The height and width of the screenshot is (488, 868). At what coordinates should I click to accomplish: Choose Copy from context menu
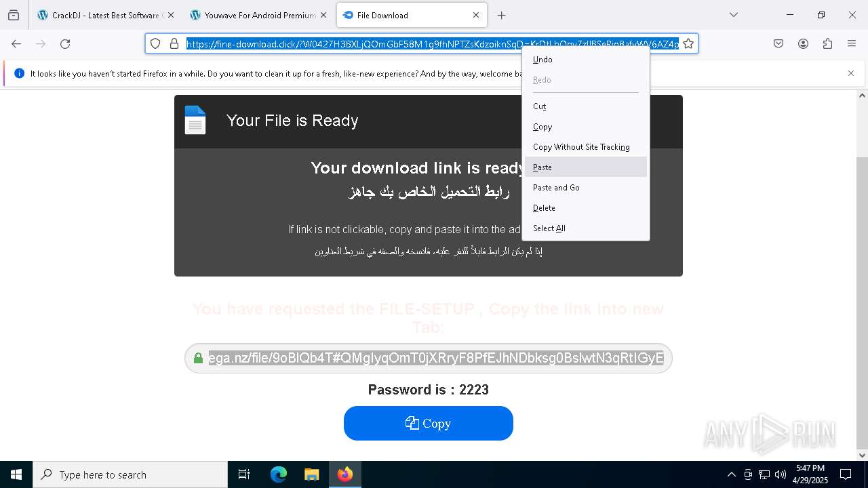[586, 127]
